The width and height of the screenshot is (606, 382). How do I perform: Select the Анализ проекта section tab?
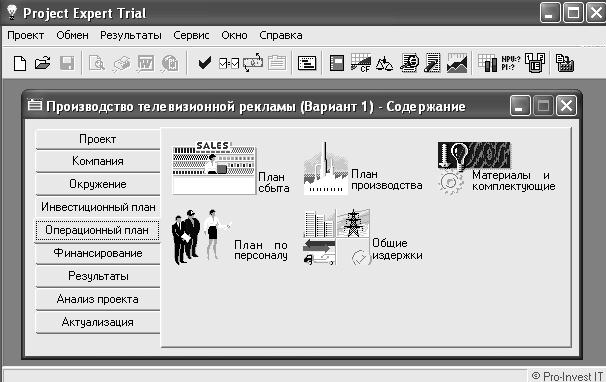[x=97, y=299]
